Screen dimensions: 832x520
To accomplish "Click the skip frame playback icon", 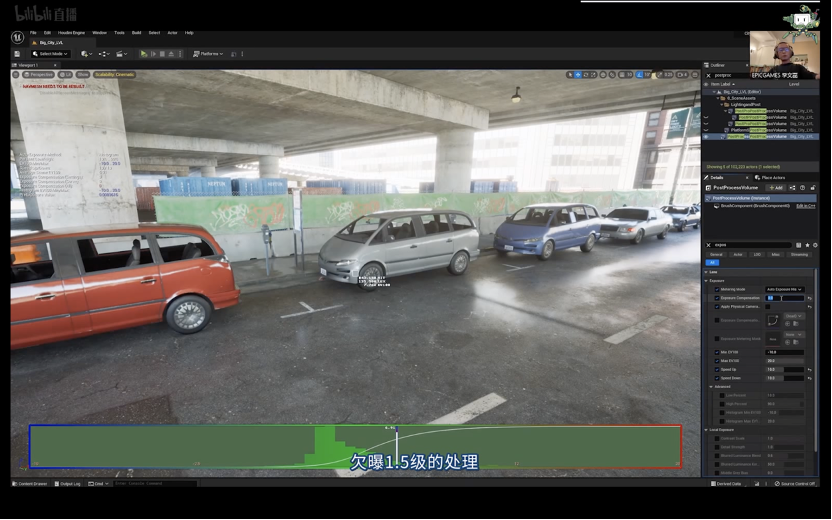I will [x=153, y=54].
